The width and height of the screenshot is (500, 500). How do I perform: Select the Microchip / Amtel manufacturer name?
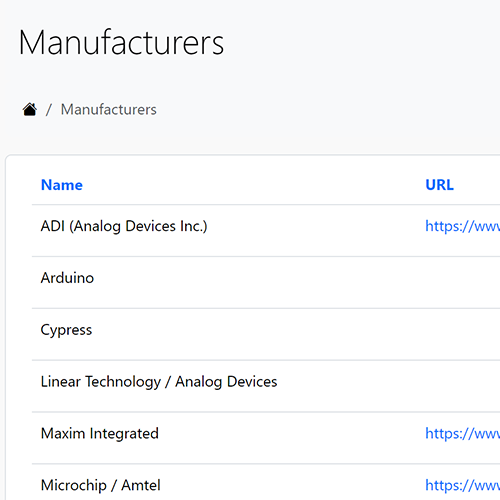[101, 485]
